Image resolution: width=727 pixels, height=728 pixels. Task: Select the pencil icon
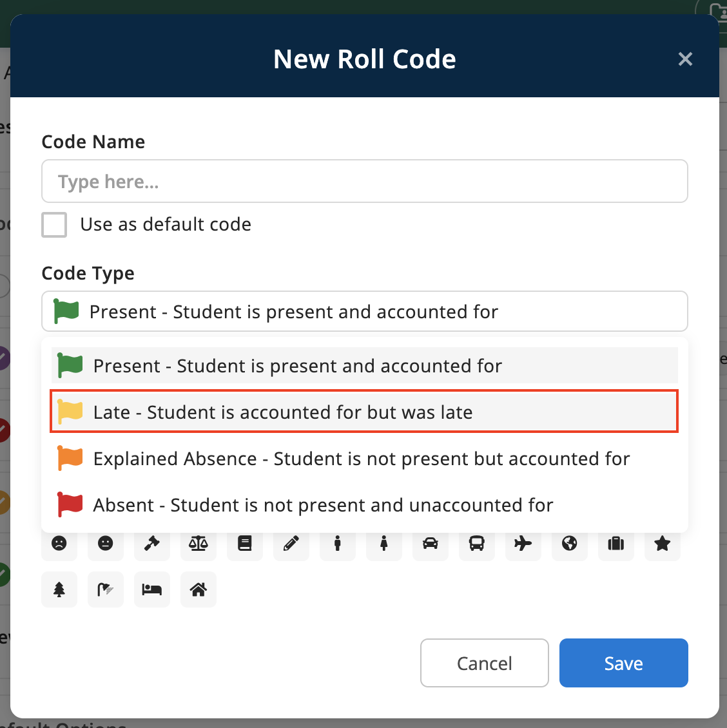coord(291,544)
